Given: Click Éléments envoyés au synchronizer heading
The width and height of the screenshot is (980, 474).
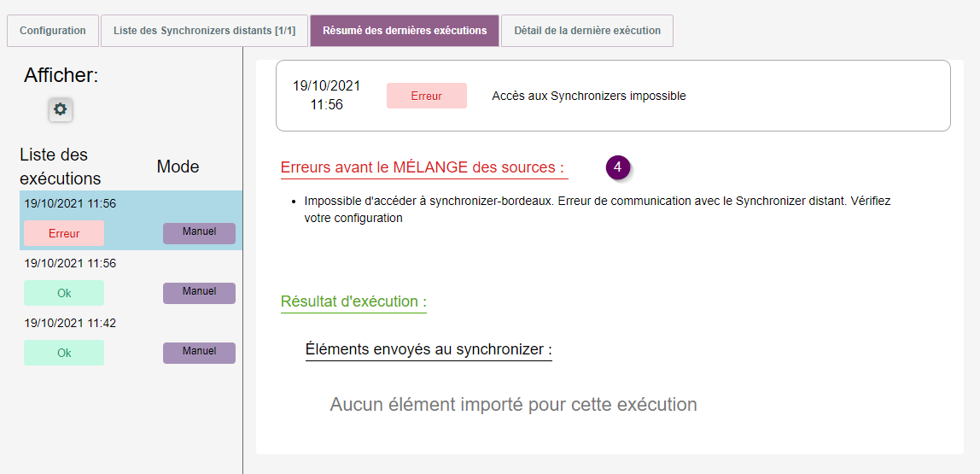Looking at the screenshot, I should tap(429, 349).
